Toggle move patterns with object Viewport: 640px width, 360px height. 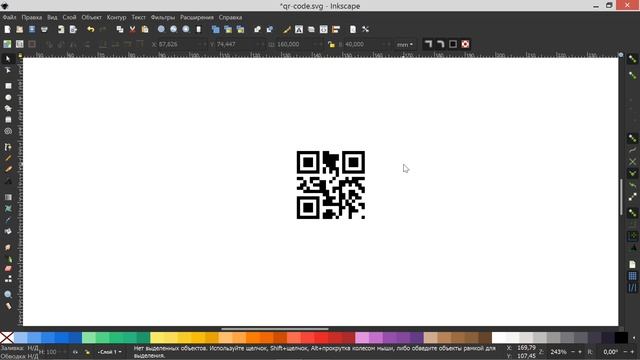(465, 44)
